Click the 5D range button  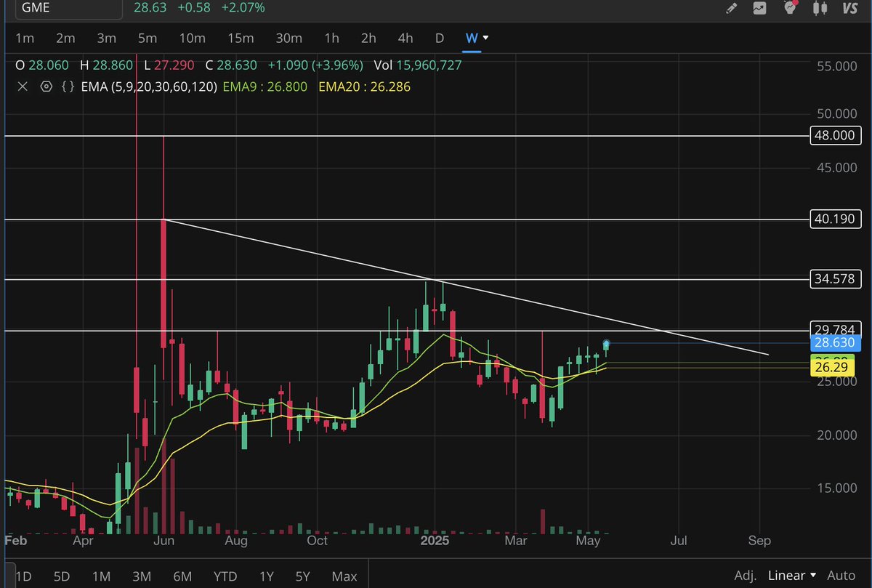tap(61, 575)
